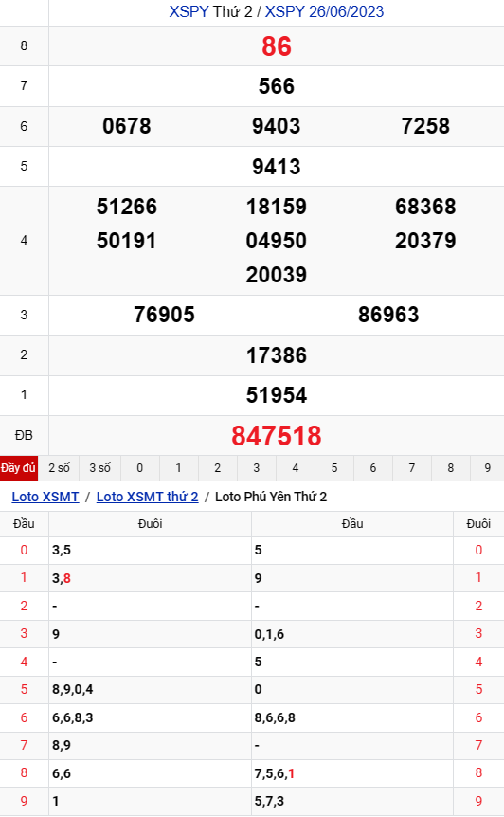Click loto tails '8,9' for head 7
The image size is (504, 817).
[x=62, y=746]
